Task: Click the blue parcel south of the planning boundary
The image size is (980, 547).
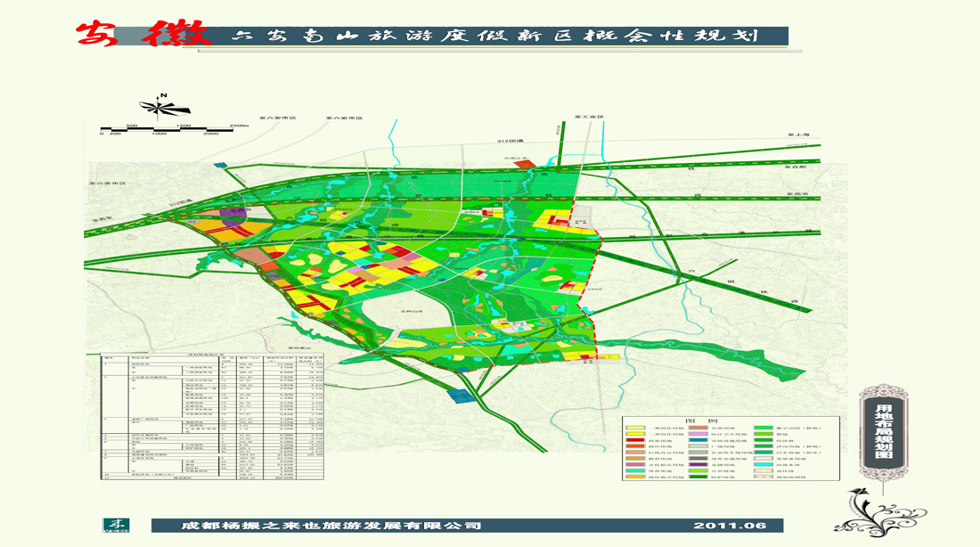Action: [x=457, y=394]
